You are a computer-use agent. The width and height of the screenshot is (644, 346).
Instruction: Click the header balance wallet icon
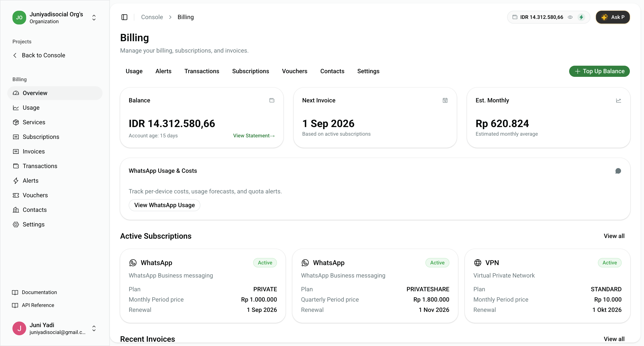(515, 17)
